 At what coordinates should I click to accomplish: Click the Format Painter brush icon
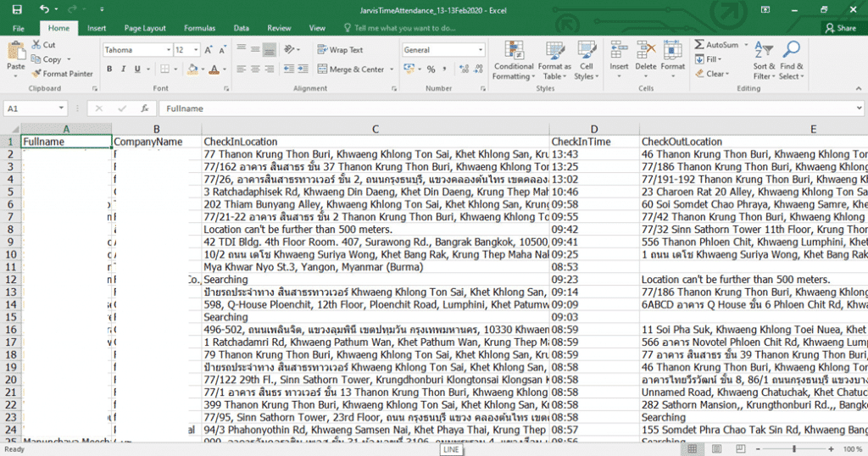point(36,74)
